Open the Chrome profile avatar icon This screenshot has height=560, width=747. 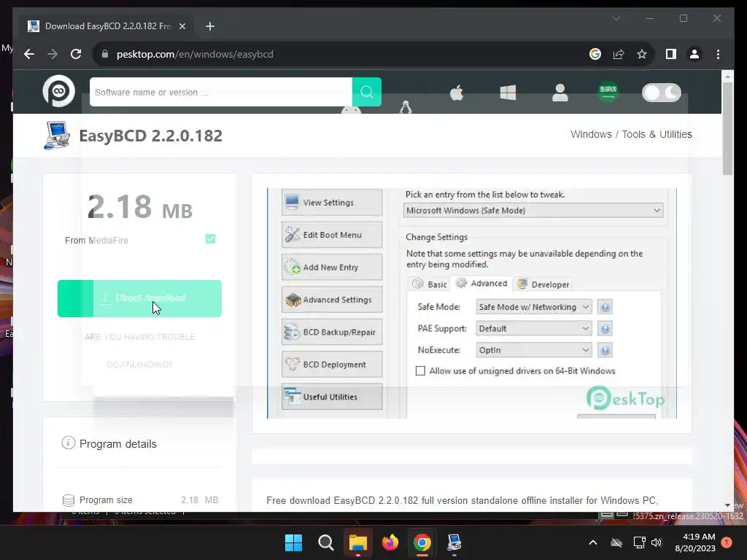click(x=694, y=54)
